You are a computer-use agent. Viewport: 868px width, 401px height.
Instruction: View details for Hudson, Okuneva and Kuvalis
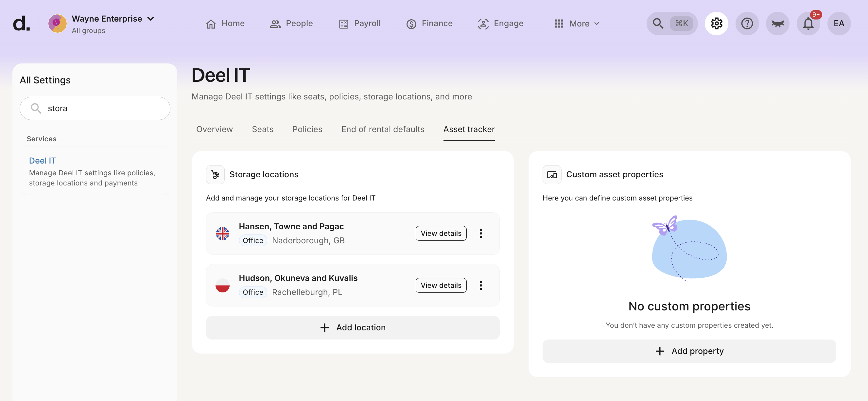441,286
